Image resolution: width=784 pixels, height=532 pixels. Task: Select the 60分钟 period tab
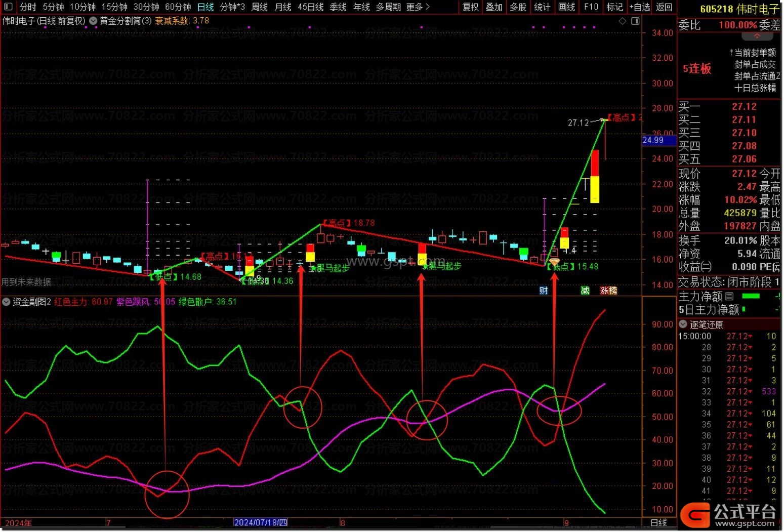coord(178,7)
